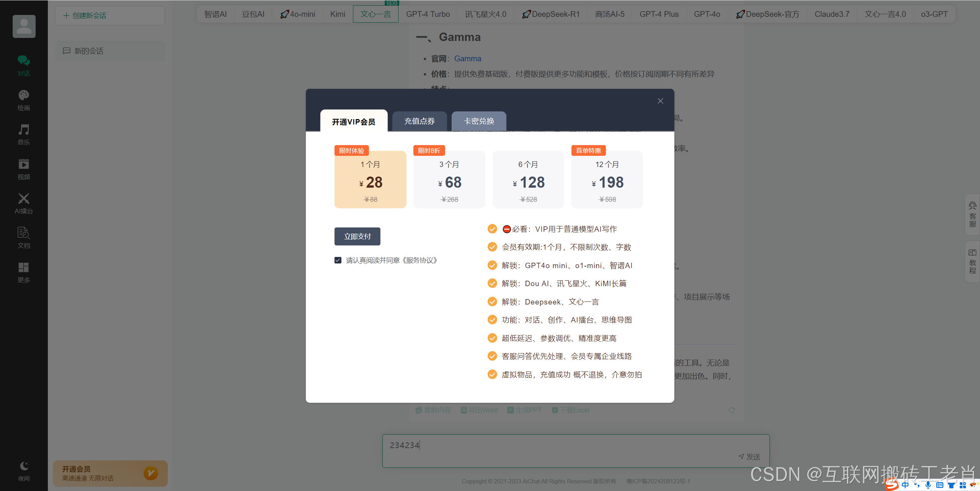
Task: Open the 视频 video section icon
Action: click(24, 165)
